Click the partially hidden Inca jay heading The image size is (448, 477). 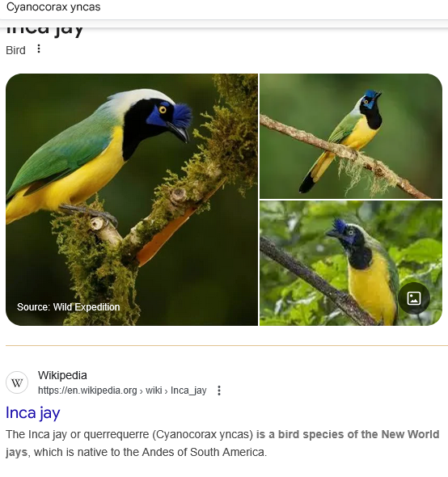44,31
